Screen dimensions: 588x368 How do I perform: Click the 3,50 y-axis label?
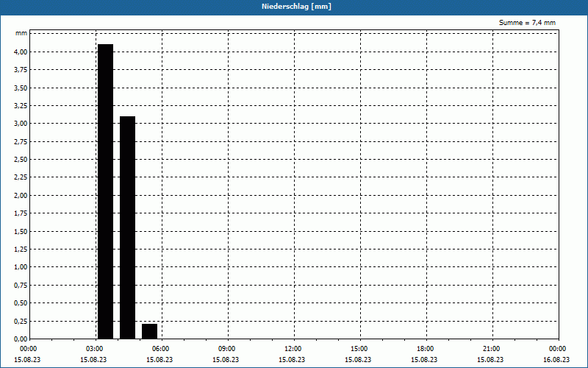[x=21, y=88]
